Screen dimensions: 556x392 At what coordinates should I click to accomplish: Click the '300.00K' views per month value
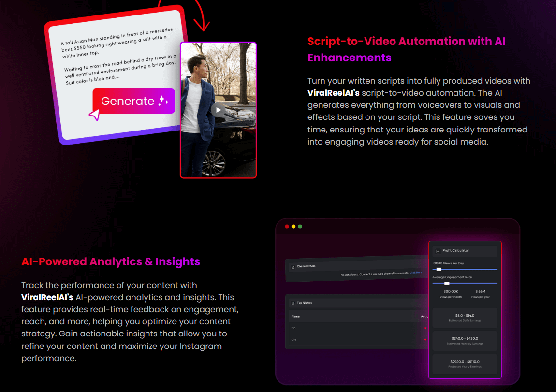(451, 291)
